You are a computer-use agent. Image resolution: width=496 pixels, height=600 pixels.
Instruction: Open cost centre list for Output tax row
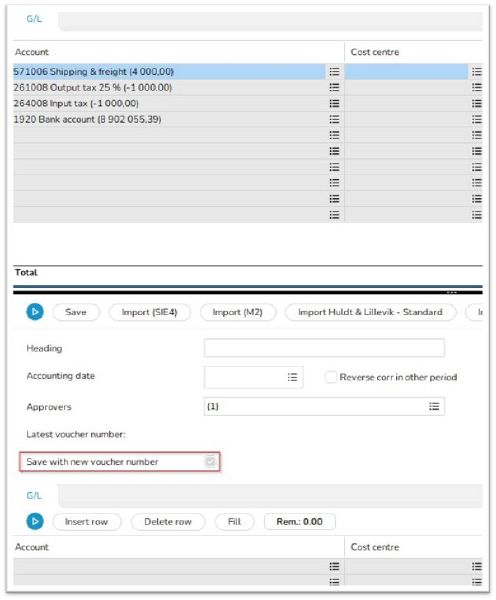[x=476, y=87]
